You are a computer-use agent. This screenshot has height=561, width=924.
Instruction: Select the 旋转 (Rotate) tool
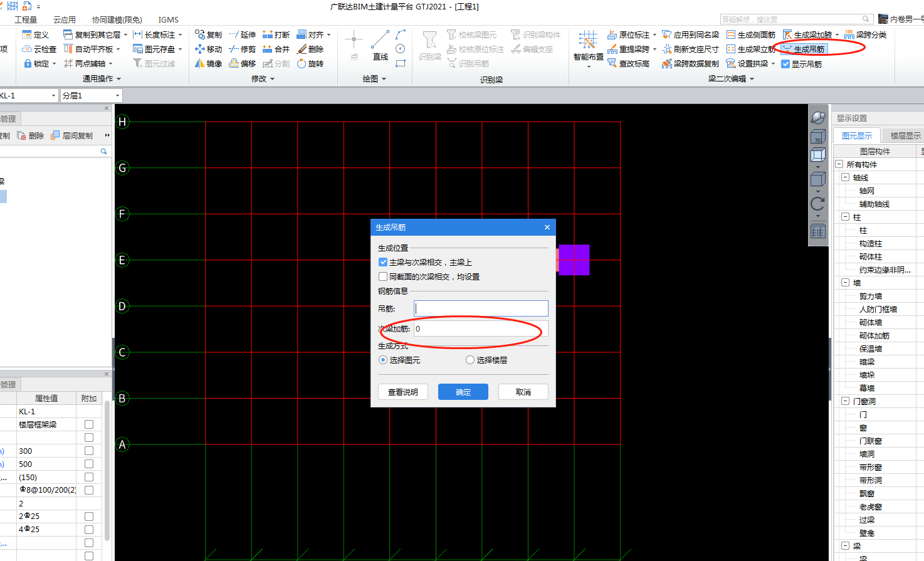pyautogui.click(x=310, y=63)
